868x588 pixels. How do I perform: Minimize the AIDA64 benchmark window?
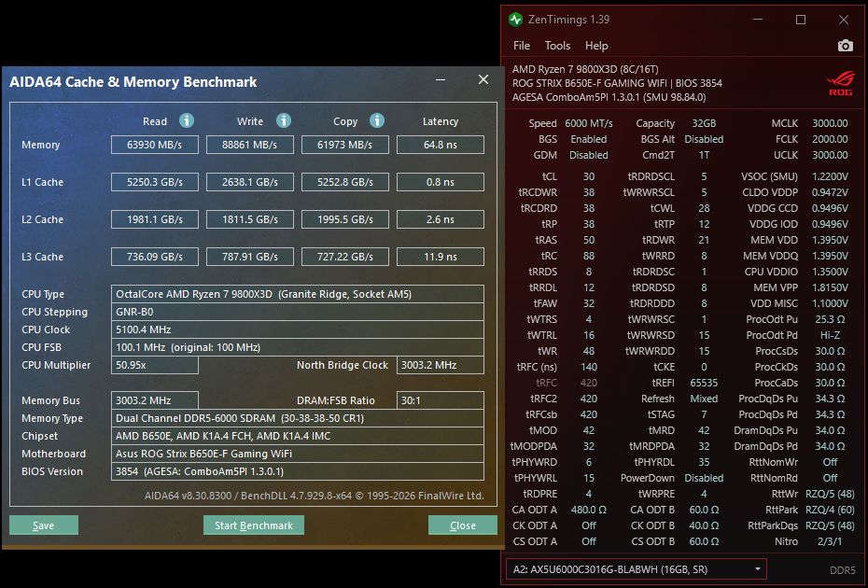click(x=441, y=79)
